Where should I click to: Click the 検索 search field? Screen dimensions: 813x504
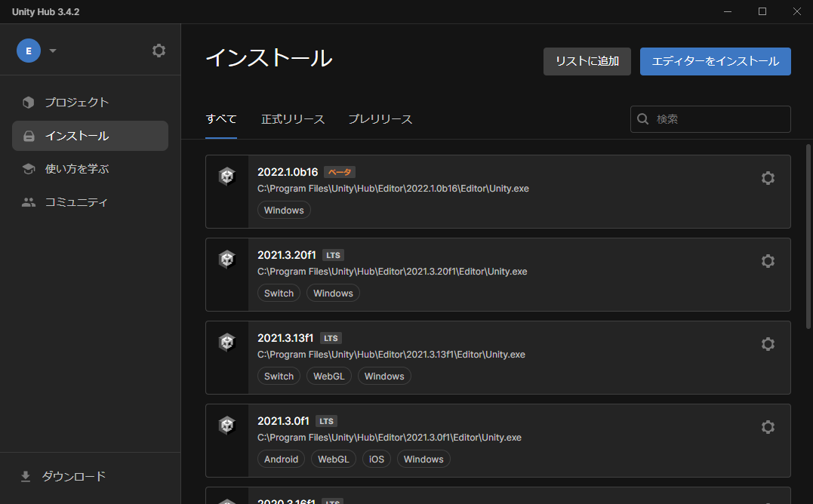710,119
